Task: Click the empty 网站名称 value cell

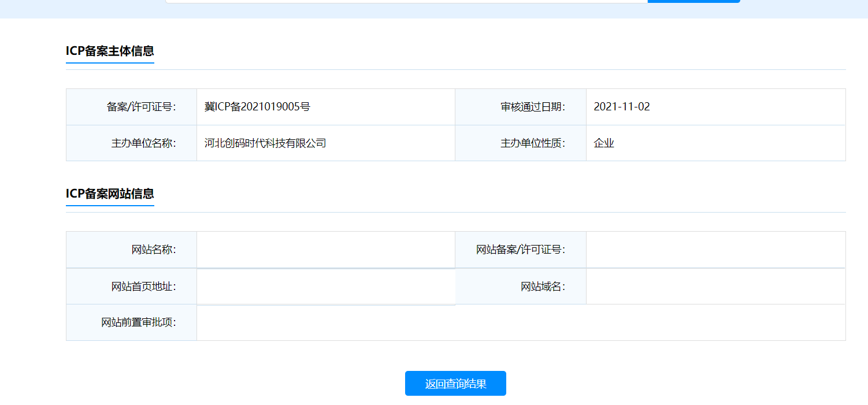Action: [325, 250]
